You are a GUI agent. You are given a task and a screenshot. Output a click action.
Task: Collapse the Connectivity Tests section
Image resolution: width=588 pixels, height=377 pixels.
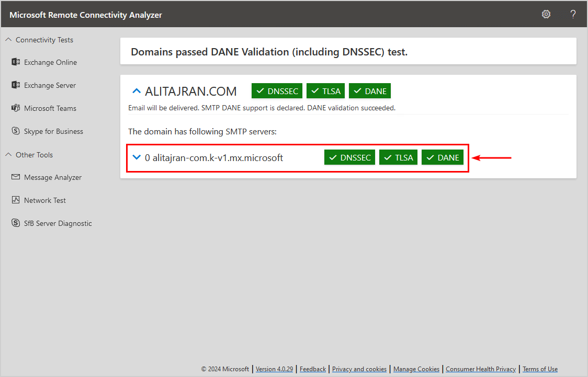tap(8, 39)
